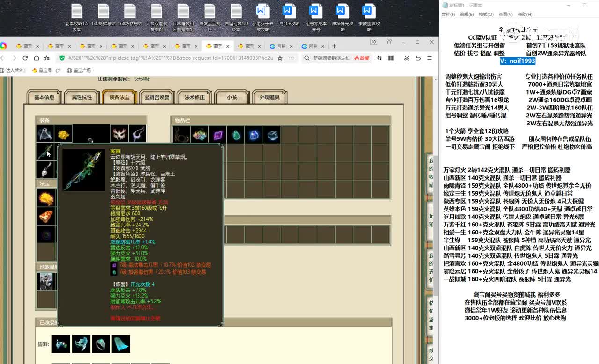Select the first 物品栏 inventory item
The height and width of the screenshot is (364, 599).
click(x=181, y=135)
